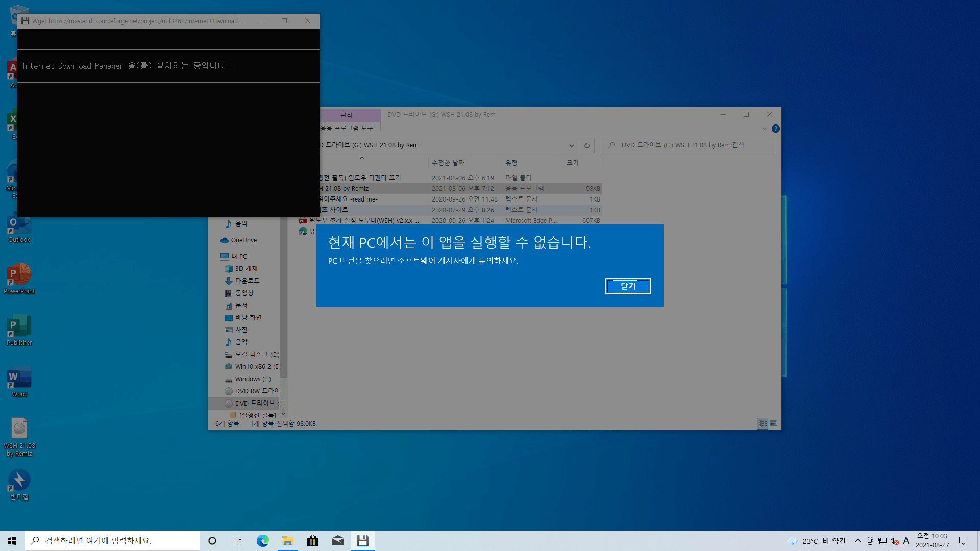Show hidden system tray icons
The height and width of the screenshot is (551, 980).
coord(857,541)
